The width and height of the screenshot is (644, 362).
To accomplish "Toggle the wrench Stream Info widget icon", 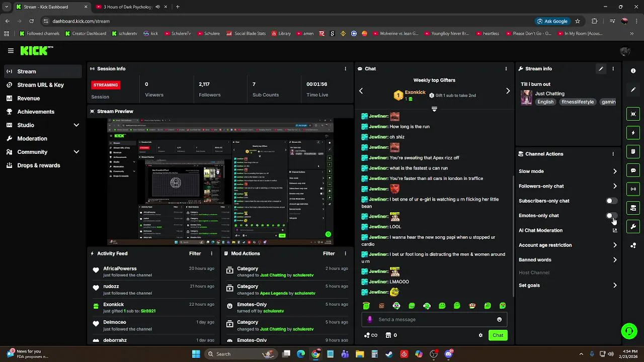I will tap(633, 227).
